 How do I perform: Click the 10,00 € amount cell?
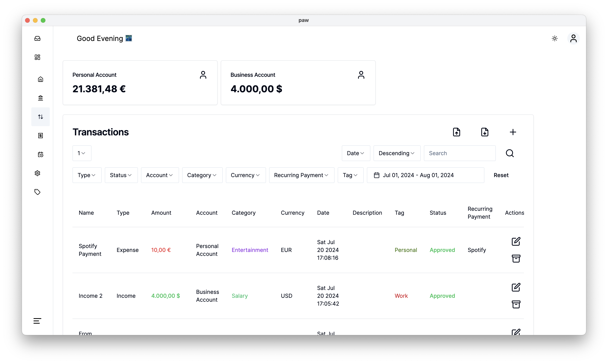(161, 250)
